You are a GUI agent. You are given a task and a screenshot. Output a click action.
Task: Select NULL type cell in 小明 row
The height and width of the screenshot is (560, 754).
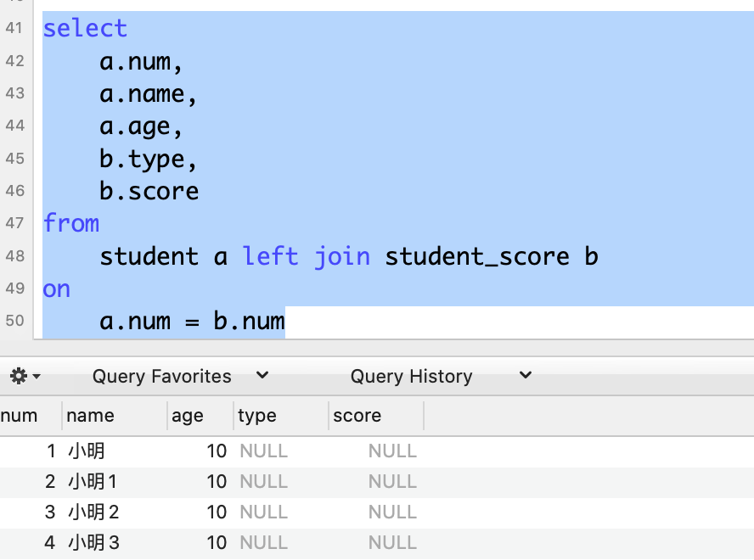263,451
